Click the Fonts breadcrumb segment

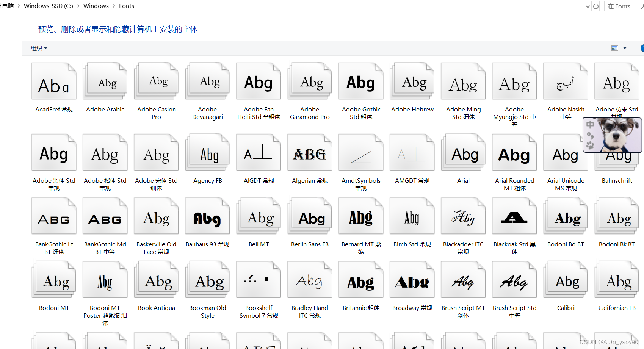(x=127, y=6)
